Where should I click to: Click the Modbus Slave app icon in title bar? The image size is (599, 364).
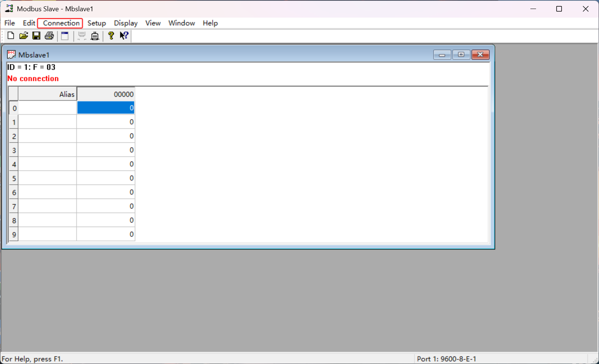point(9,9)
